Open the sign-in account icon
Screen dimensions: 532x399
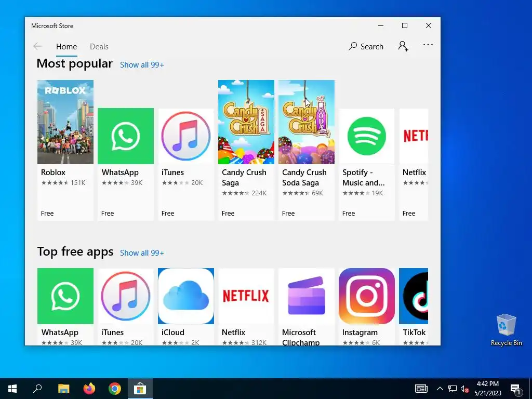click(403, 46)
